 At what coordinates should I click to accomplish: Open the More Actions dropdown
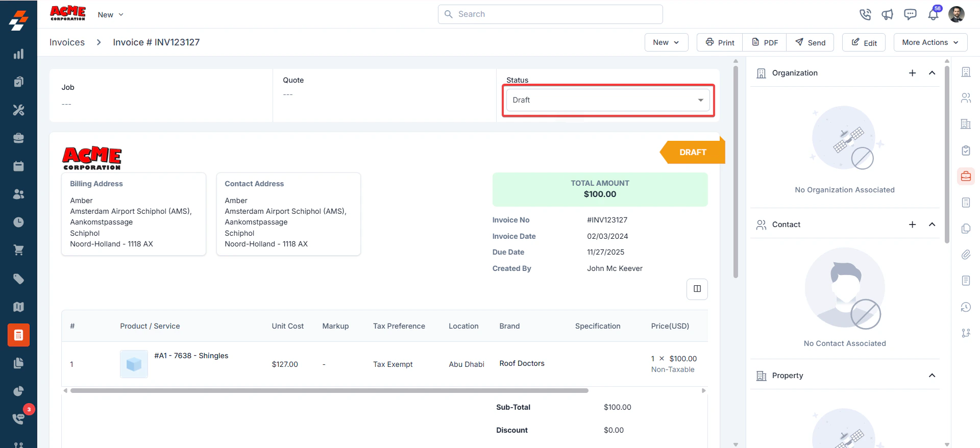pyautogui.click(x=930, y=42)
